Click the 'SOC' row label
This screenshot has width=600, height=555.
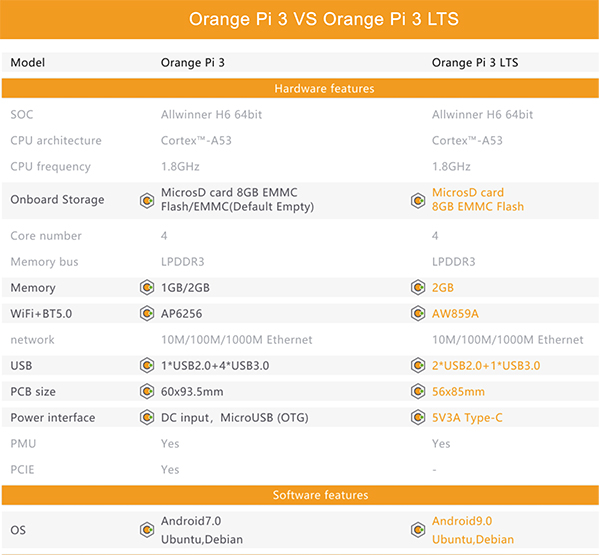point(22,114)
